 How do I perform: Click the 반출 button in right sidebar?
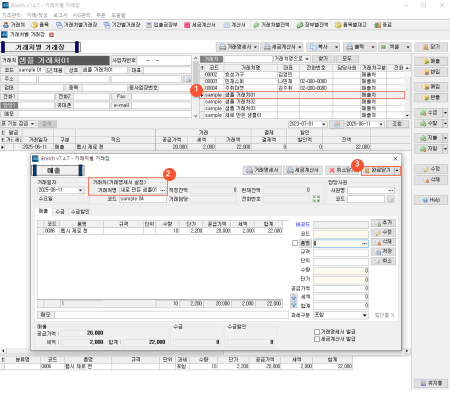[431, 97]
